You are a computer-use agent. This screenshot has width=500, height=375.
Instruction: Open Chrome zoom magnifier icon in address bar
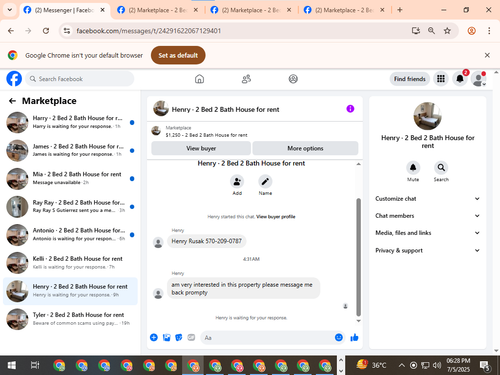coord(431,31)
